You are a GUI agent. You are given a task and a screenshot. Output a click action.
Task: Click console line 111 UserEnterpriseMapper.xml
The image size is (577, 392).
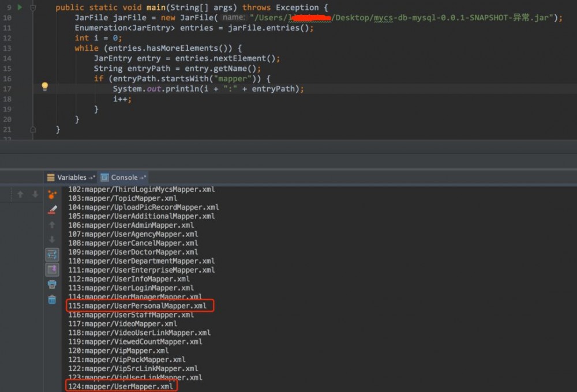[141, 270]
